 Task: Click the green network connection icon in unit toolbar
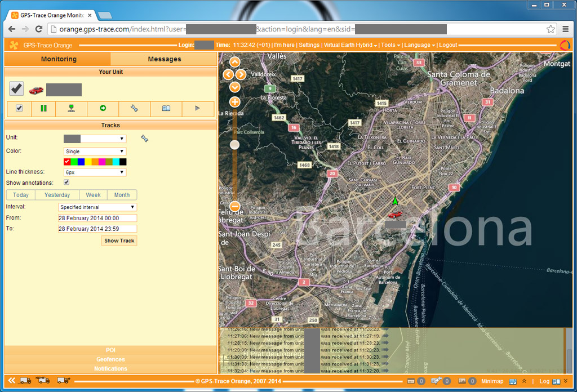(72, 108)
